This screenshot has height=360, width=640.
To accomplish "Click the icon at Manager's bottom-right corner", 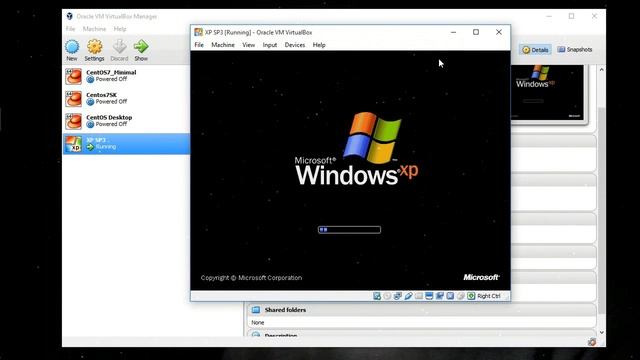I will click(x=592, y=342).
